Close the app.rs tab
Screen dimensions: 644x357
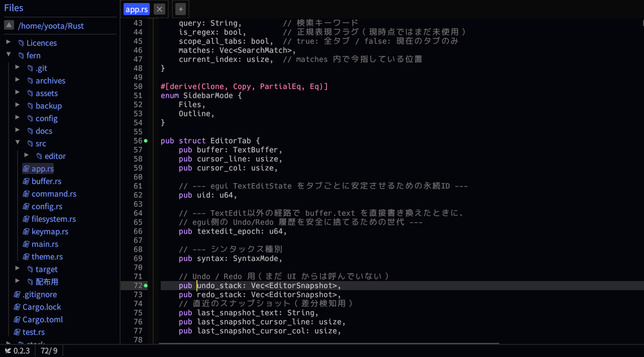159,9
